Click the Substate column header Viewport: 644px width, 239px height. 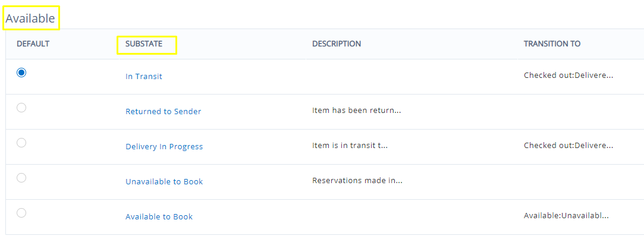coord(144,44)
